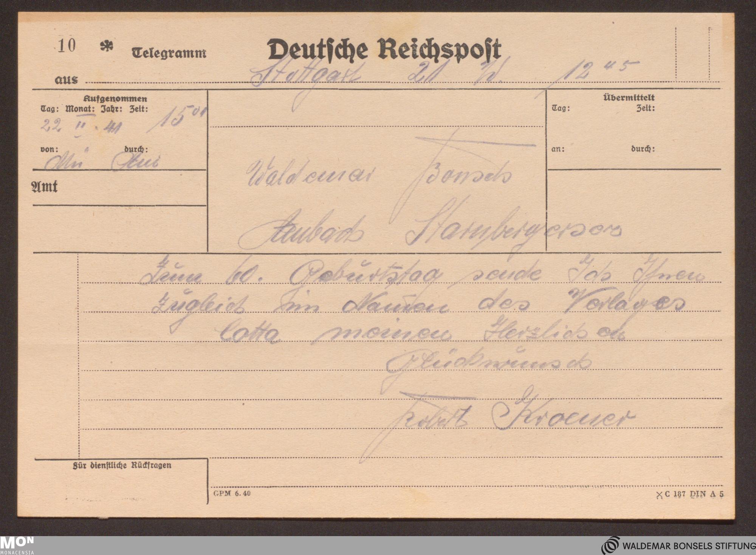The width and height of the screenshot is (756, 555).
Task: Click the "Zeit:" label under Aufgenommen
Action: [x=139, y=109]
